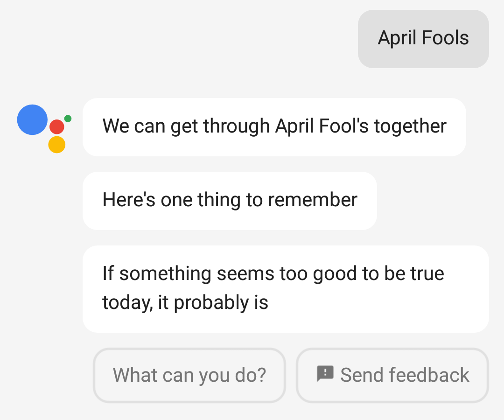Click "it probably is" text in last reply

(x=213, y=303)
